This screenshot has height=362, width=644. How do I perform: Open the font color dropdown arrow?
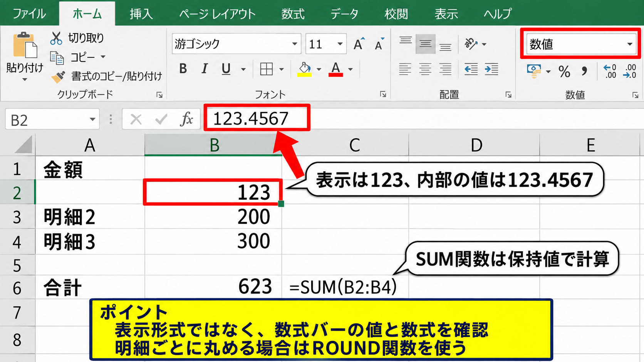(x=351, y=69)
